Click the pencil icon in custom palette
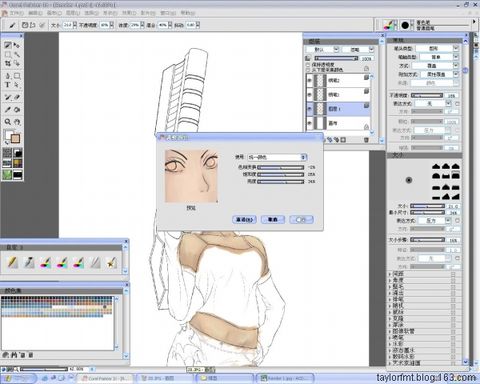The image size is (480, 384). 12,263
